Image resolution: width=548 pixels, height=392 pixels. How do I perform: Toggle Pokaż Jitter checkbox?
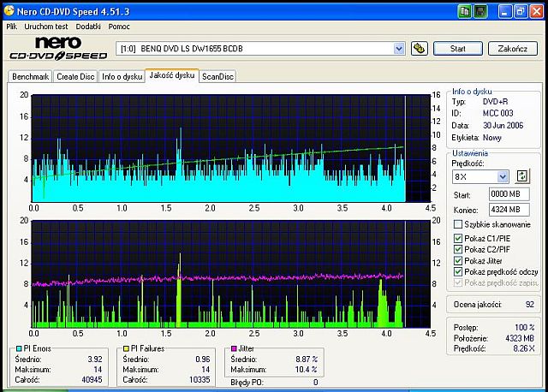click(458, 260)
